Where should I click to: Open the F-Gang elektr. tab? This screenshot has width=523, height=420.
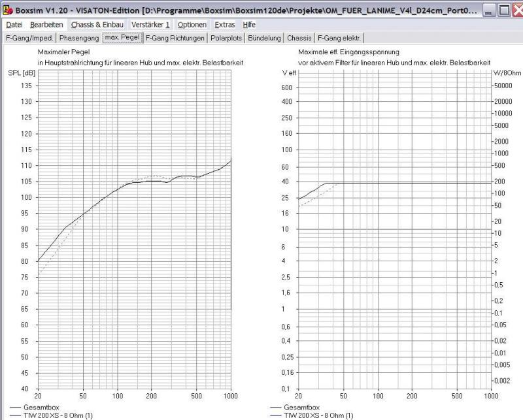pos(339,38)
